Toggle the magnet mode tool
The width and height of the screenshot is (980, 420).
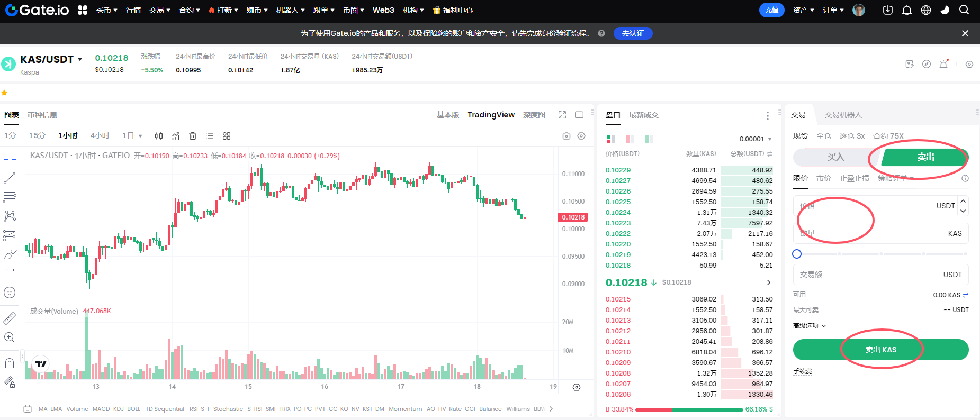[x=10, y=363]
